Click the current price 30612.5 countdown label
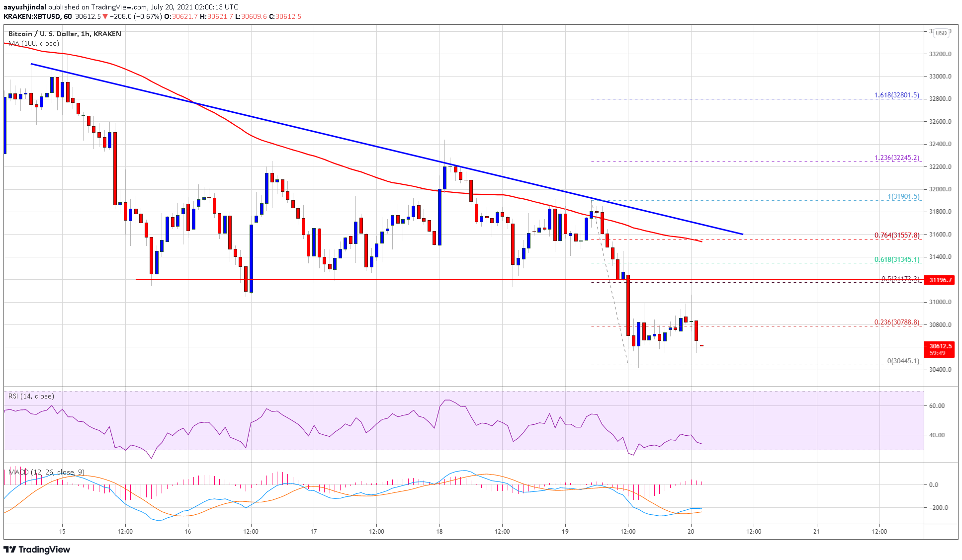Viewport: 962px width, 560px height. click(939, 350)
